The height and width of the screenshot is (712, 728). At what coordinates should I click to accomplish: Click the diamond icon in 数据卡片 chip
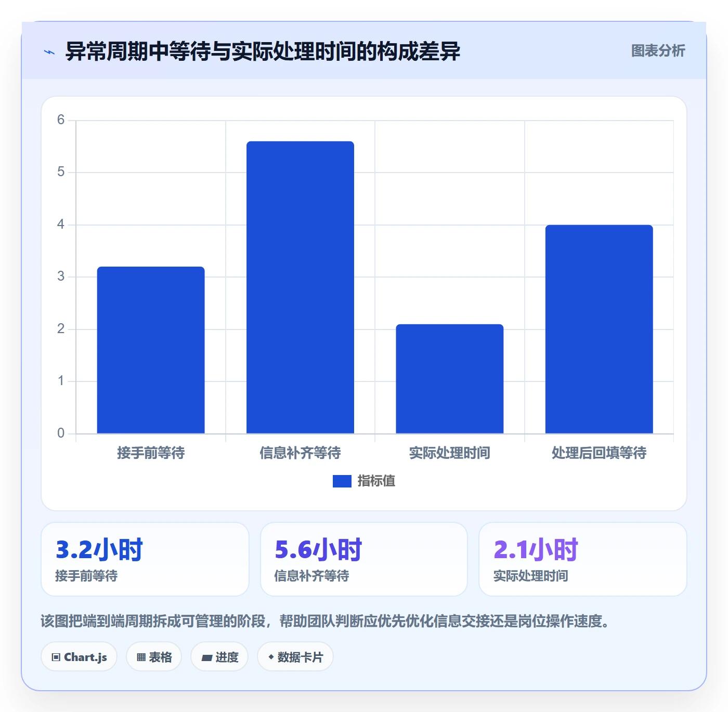[x=271, y=657]
